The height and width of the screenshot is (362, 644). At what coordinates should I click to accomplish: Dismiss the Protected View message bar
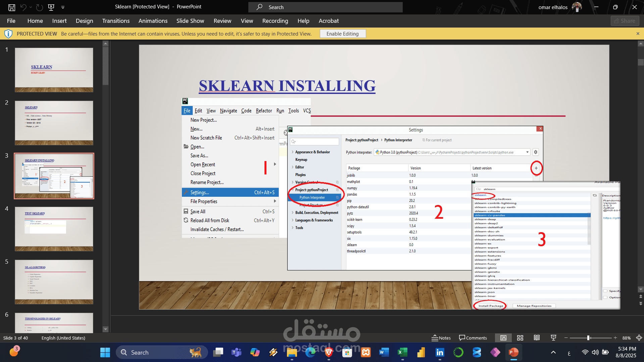[x=638, y=34]
